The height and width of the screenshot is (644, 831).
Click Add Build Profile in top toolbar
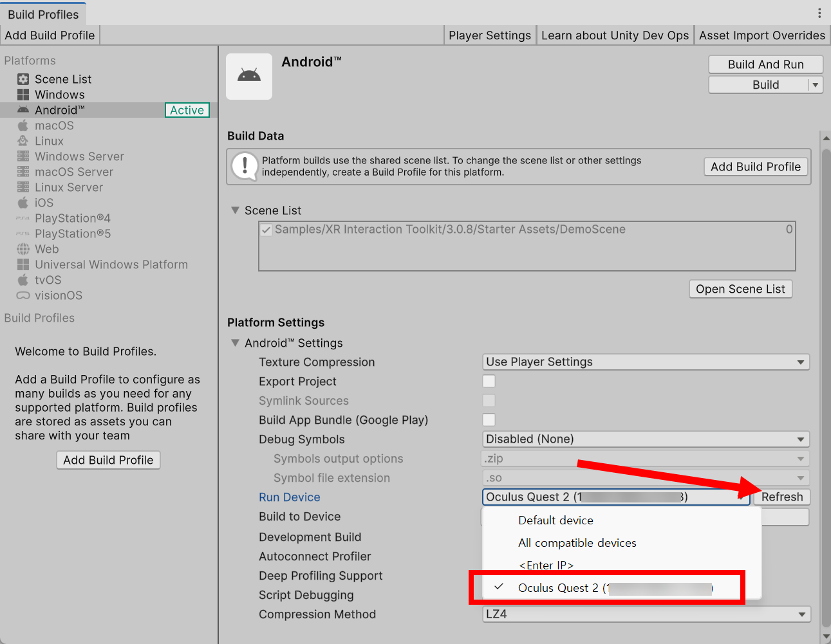tap(50, 35)
